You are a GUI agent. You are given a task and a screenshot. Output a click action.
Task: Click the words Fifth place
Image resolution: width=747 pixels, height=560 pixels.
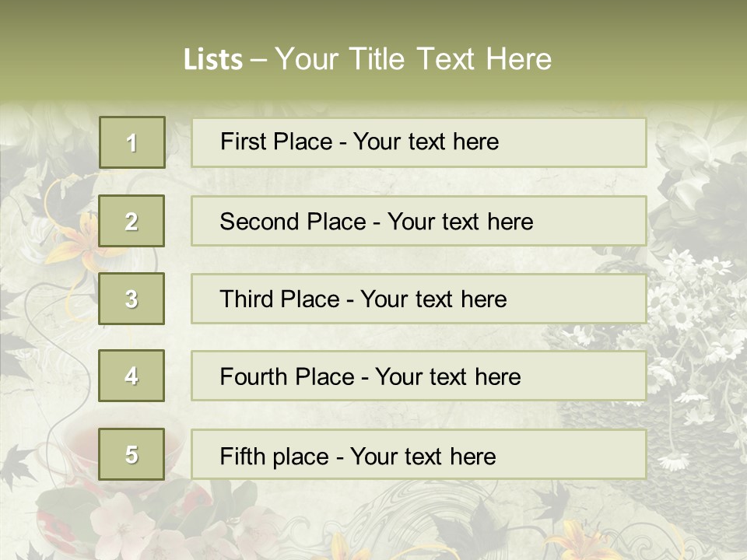(275, 457)
